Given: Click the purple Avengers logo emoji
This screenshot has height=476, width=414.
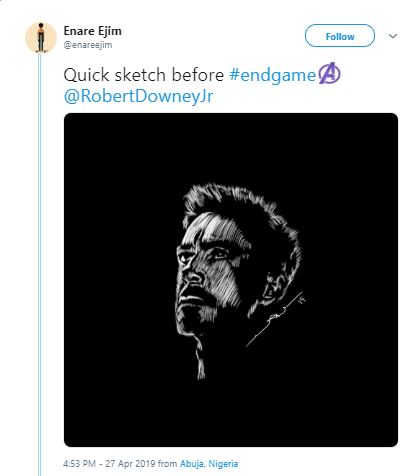Looking at the screenshot, I should click(329, 74).
